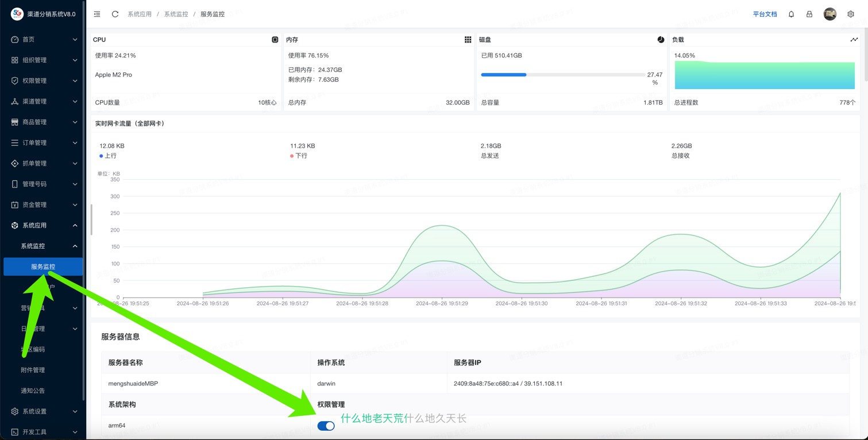Viewport: 868px width, 440px height.
Task: Click the disk pie chart icon
Action: tap(661, 40)
